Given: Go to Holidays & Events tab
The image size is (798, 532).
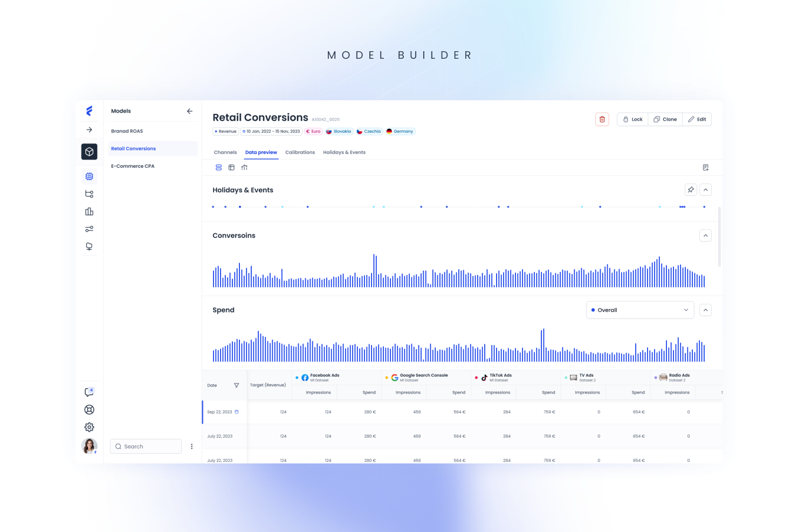Looking at the screenshot, I should [344, 153].
